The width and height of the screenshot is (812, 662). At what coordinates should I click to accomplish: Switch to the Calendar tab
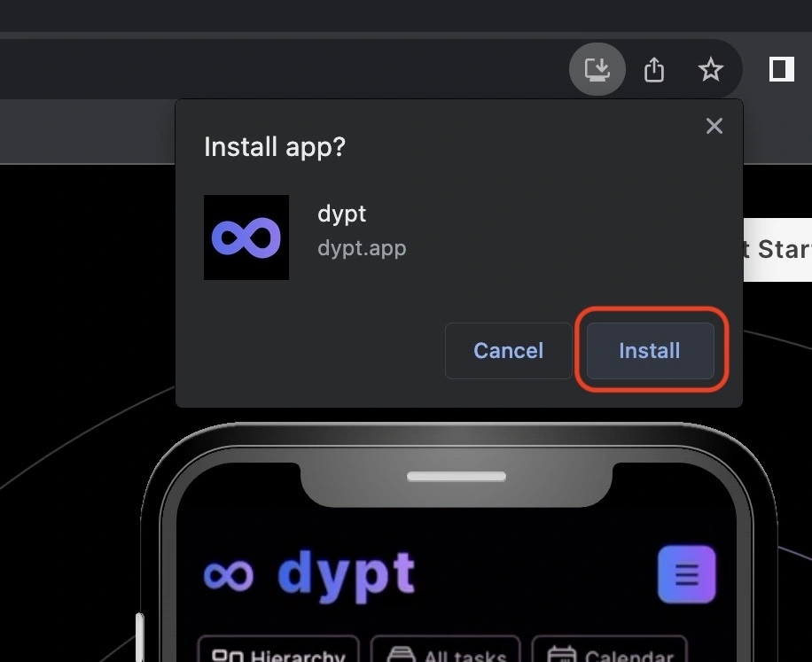[x=609, y=654]
